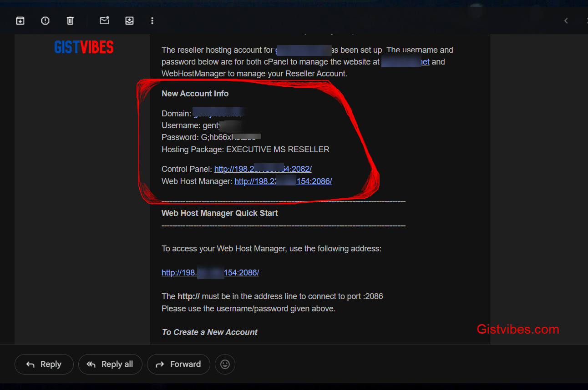Archive this email using the toolbar icon
Screen dimensions: 588x390
[20, 20]
